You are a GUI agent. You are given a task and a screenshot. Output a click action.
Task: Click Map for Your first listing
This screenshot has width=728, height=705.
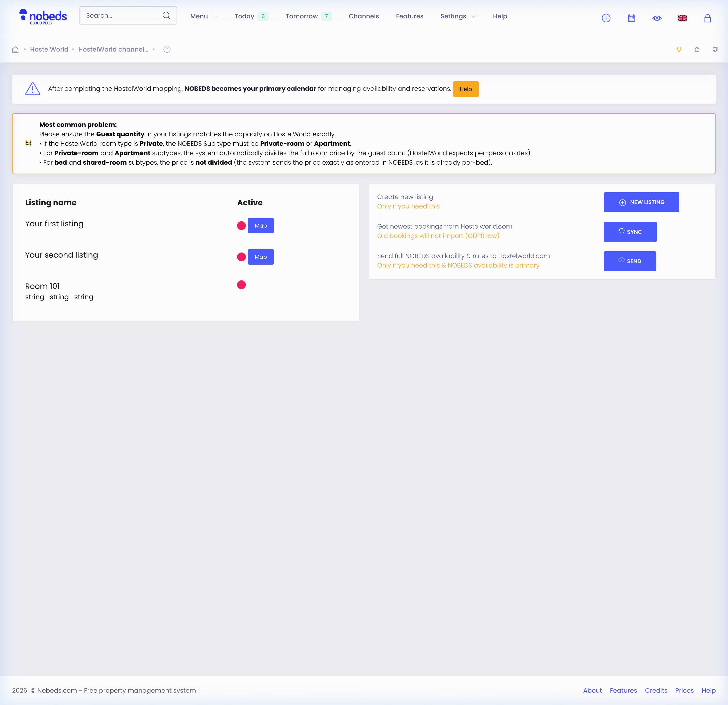click(x=261, y=226)
